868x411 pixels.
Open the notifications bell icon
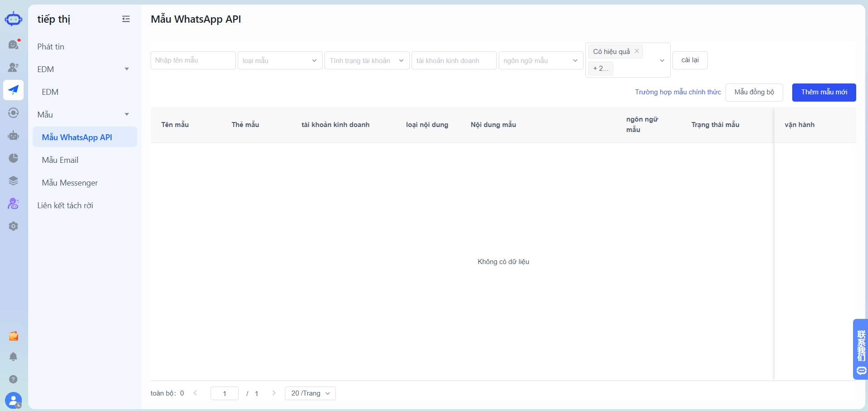tap(14, 357)
